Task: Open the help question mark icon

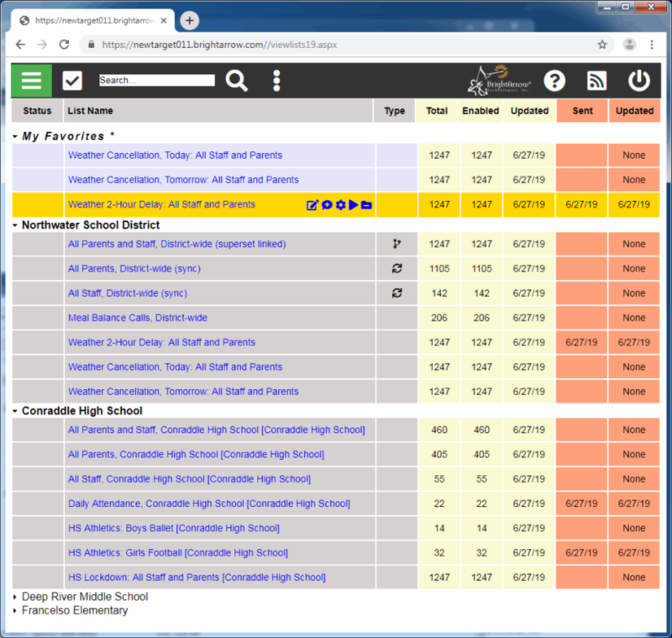Action: coord(554,81)
